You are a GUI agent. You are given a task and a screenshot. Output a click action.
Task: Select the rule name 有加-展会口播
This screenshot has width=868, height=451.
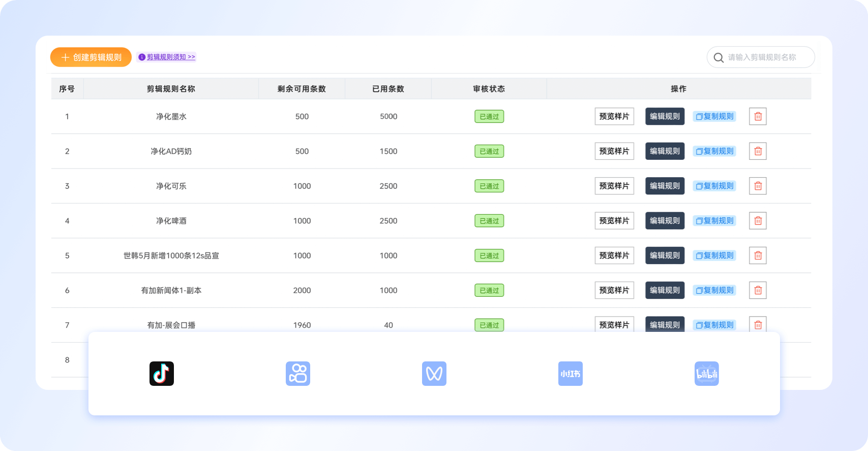(x=171, y=325)
